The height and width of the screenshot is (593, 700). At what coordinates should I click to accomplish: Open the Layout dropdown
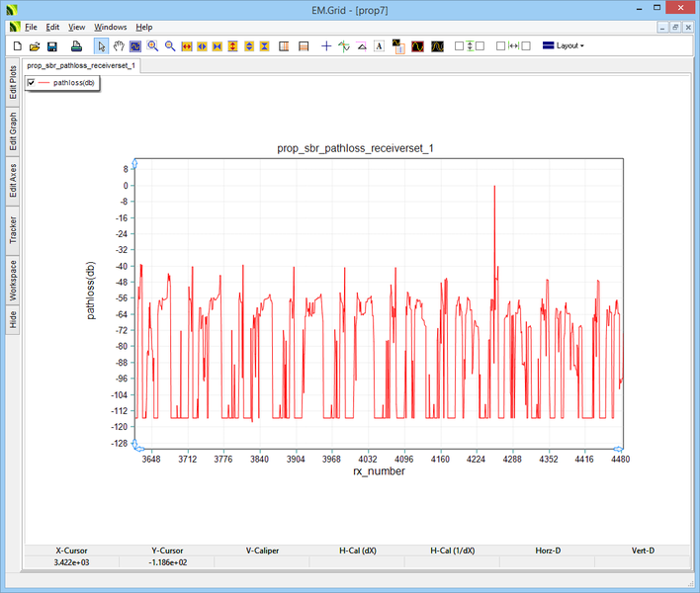coord(564,45)
